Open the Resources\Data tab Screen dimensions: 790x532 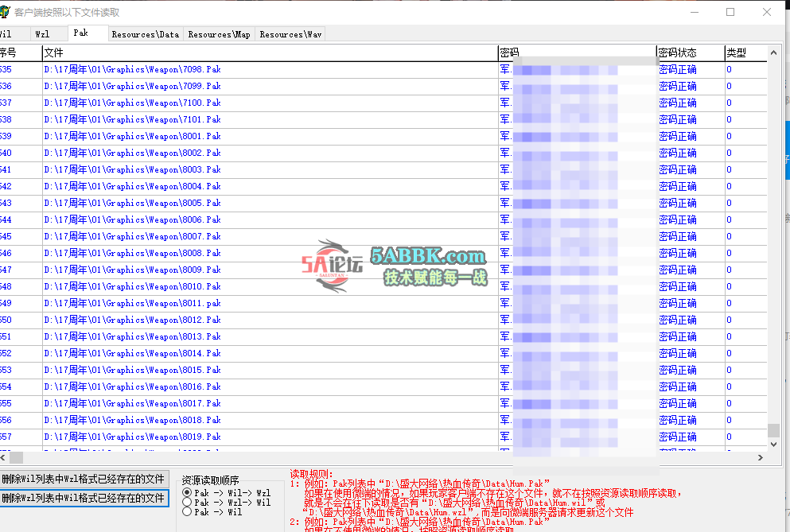146,34
